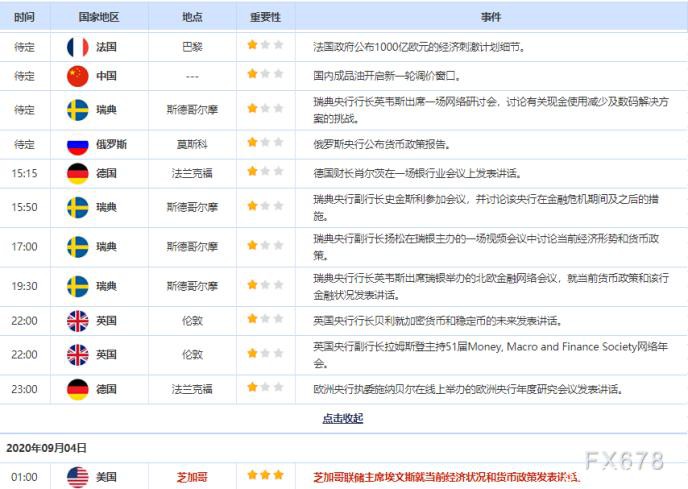The height and width of the screenshot is (489, 688).
Task: Click the 国内成品油 price window event
Action: (x=387, y=76)
